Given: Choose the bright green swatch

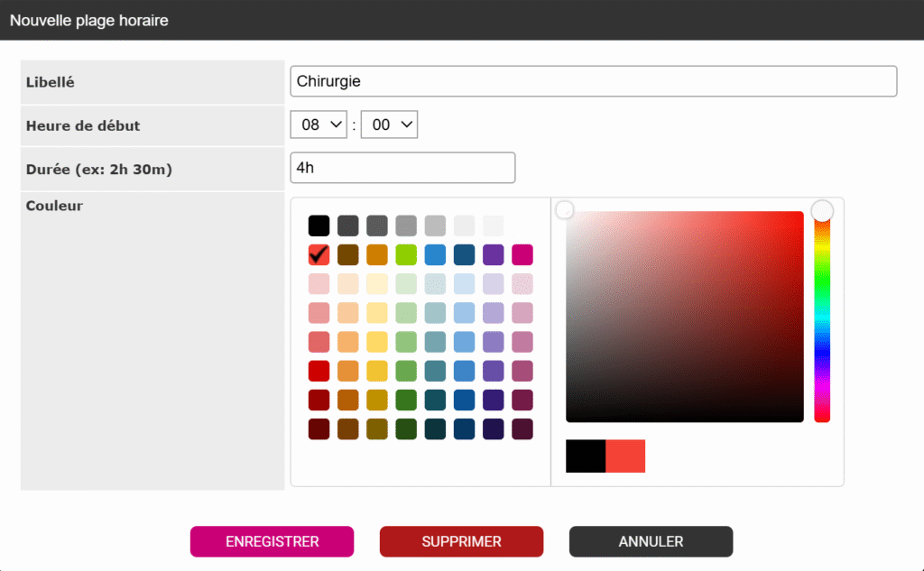Looking at the screenshot, I should coord(406,255).
